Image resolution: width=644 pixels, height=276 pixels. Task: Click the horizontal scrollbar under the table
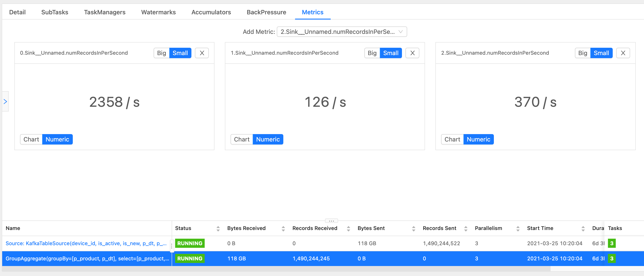tap(275, 268)
